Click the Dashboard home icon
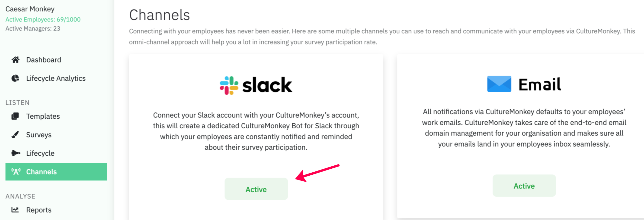Image resolution: width=644 pixels, height=220 pixels. point(16,60)
